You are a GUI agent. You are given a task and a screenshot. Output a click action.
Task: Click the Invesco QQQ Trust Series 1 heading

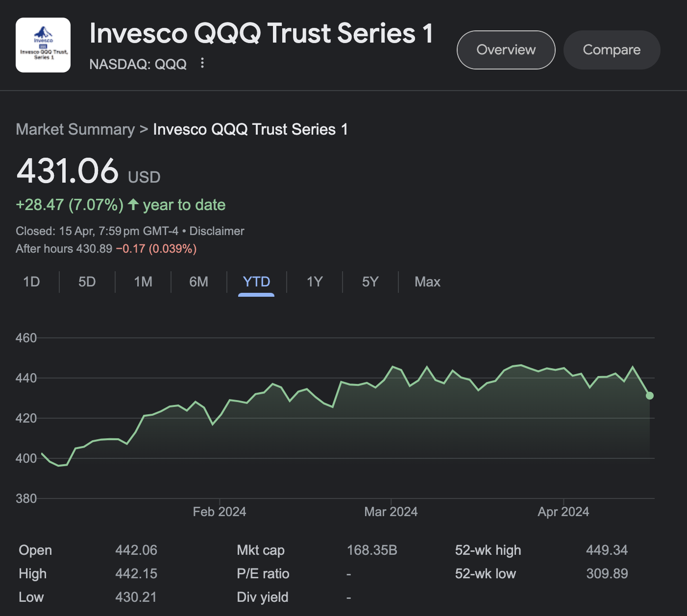click(261, 33)
